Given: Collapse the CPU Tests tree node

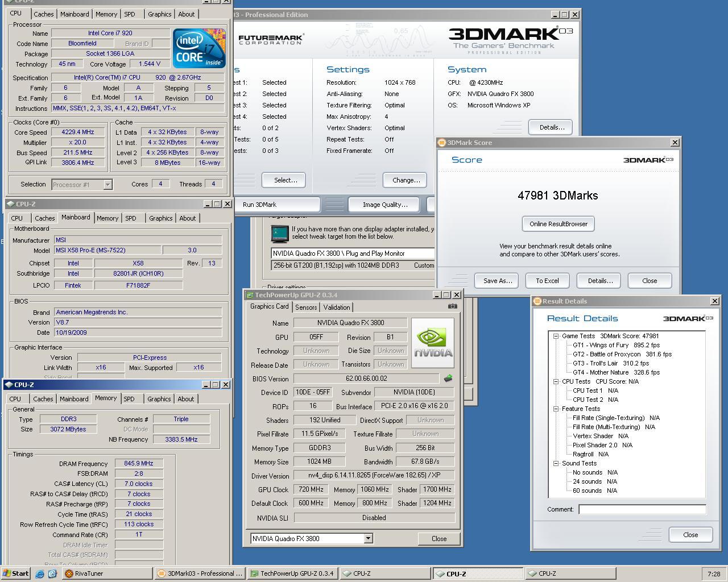Looking at the screenshot, I should point(556,381).
